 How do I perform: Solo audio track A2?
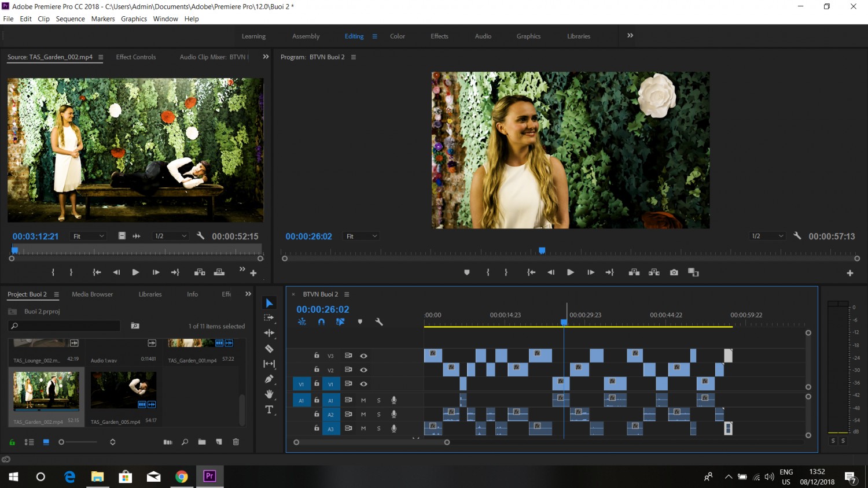tap(379, 415)
